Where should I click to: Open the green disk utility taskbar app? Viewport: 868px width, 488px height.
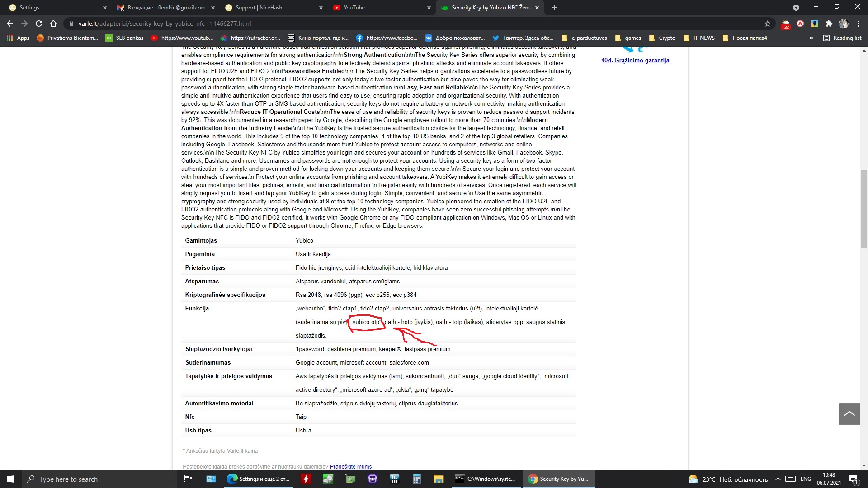[x=328, y=479]
